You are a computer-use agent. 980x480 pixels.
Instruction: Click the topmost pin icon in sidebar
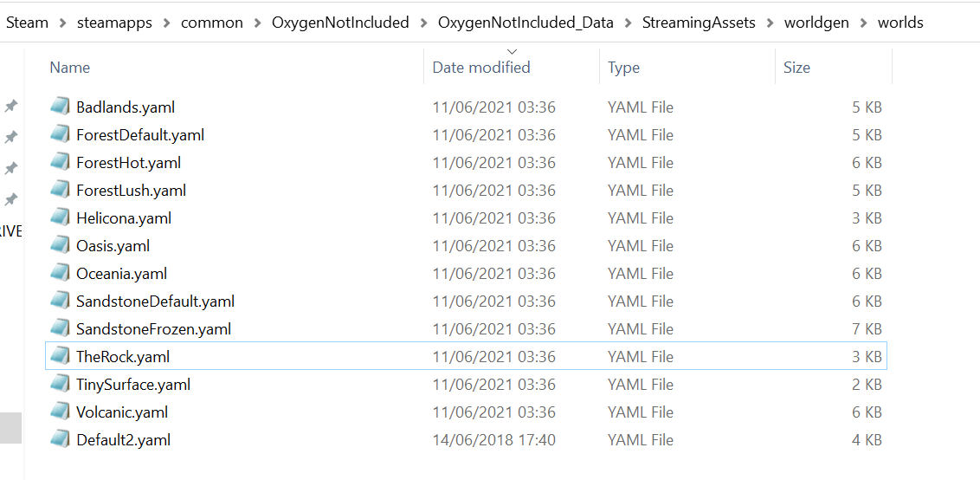pos(11,106)
